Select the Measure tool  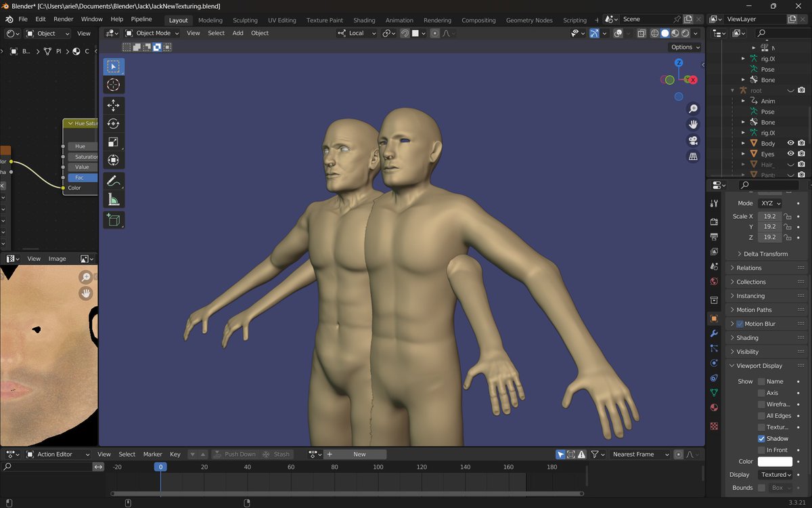point(113,199)
